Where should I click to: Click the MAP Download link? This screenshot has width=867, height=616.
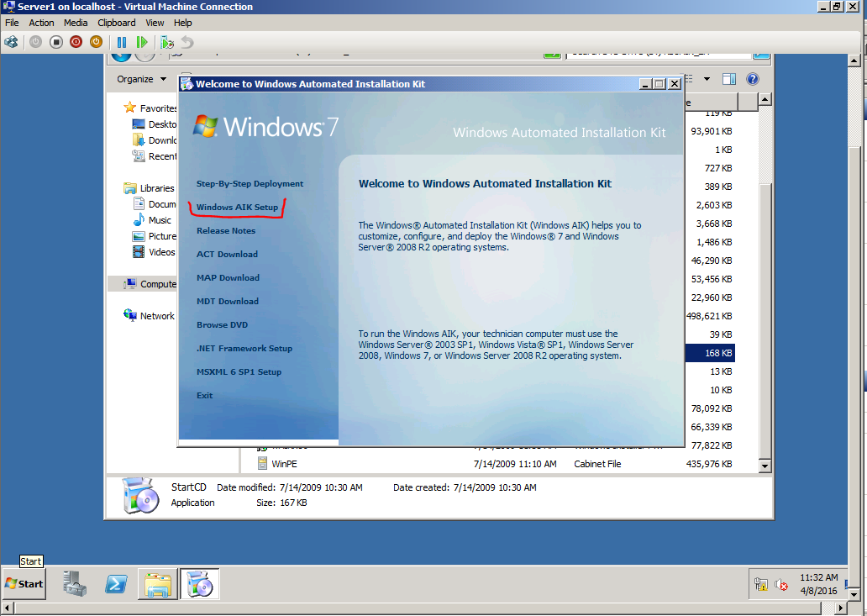click(228, 277)
